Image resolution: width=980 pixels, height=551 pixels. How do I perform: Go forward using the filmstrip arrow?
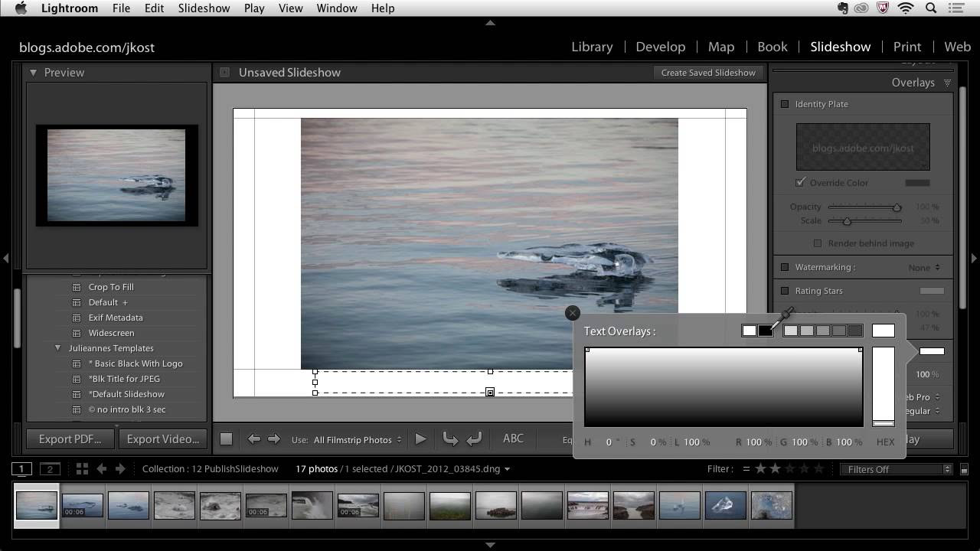(120, 468)
